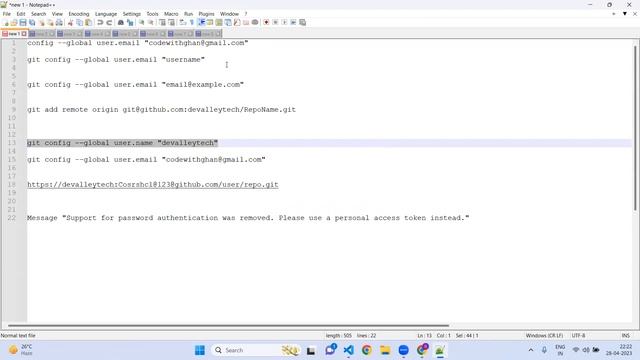The width and height of the screenshot is (640, 360).
Task: Click the Close All toolbar icon
Action: pyautogui.click(x=50, y=22)
